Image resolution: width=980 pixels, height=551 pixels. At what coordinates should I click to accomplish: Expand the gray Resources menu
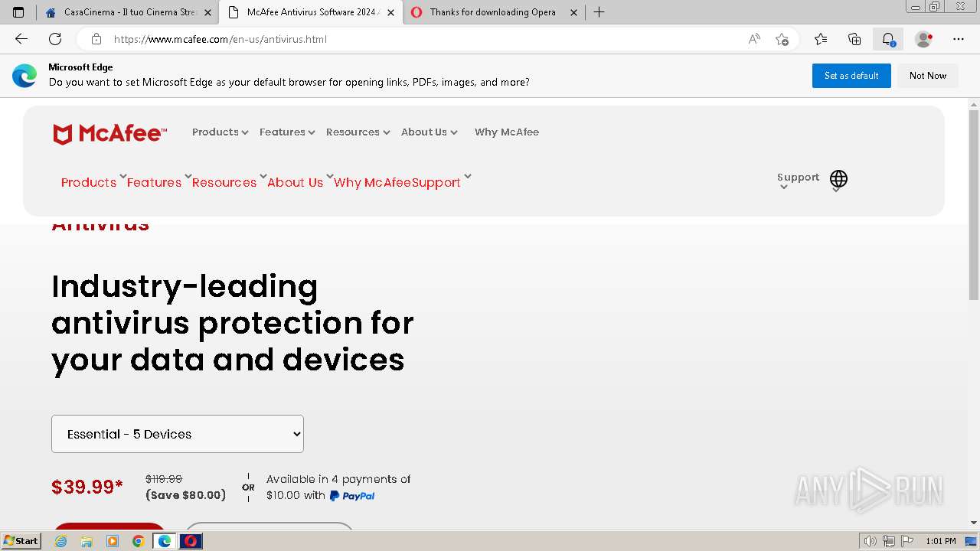(358, 132)
